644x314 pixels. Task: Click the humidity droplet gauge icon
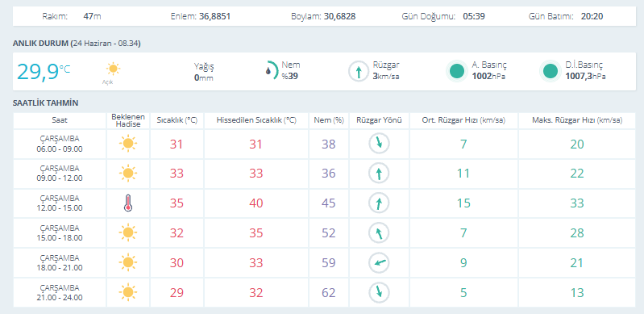click(272, 70)
